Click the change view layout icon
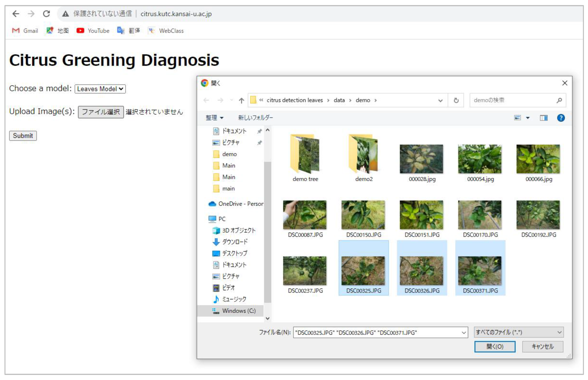Image resolution: width=588 pixels, height=380 pixels. (x=517, y=118)
